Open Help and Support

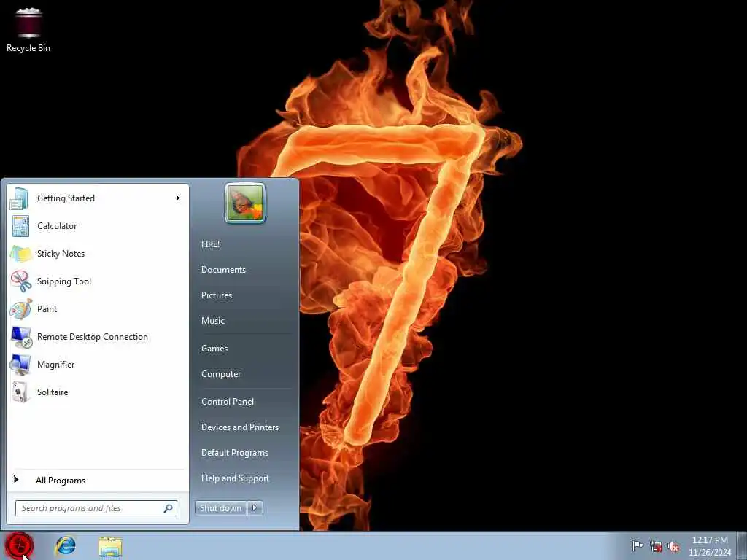(x=236, y=478)
